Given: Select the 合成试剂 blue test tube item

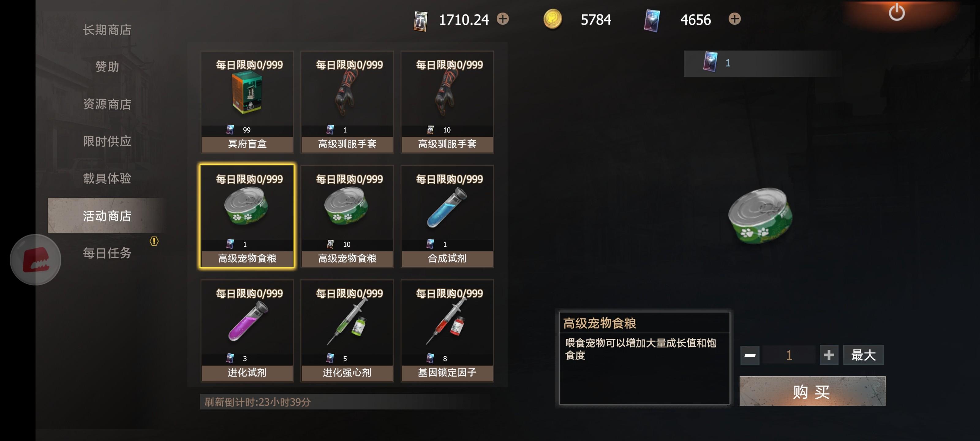Looking at the screenshot, I should tap(447, 216).
